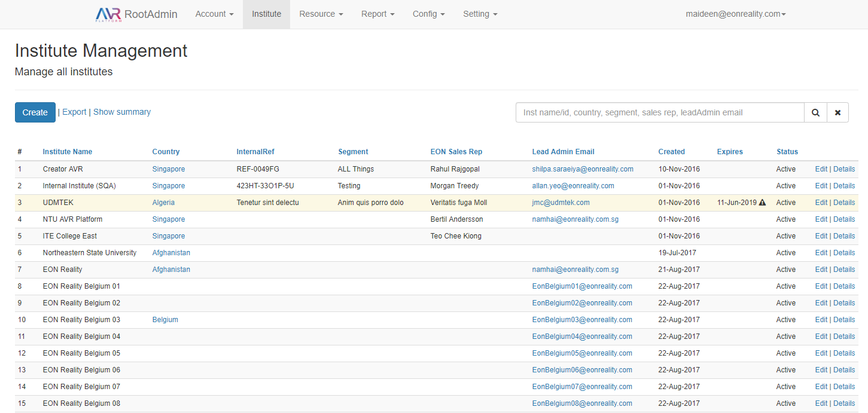The image size is (868, 413).
Task: Select REF-0049FG internal reference cell
Action: [258, 169]
